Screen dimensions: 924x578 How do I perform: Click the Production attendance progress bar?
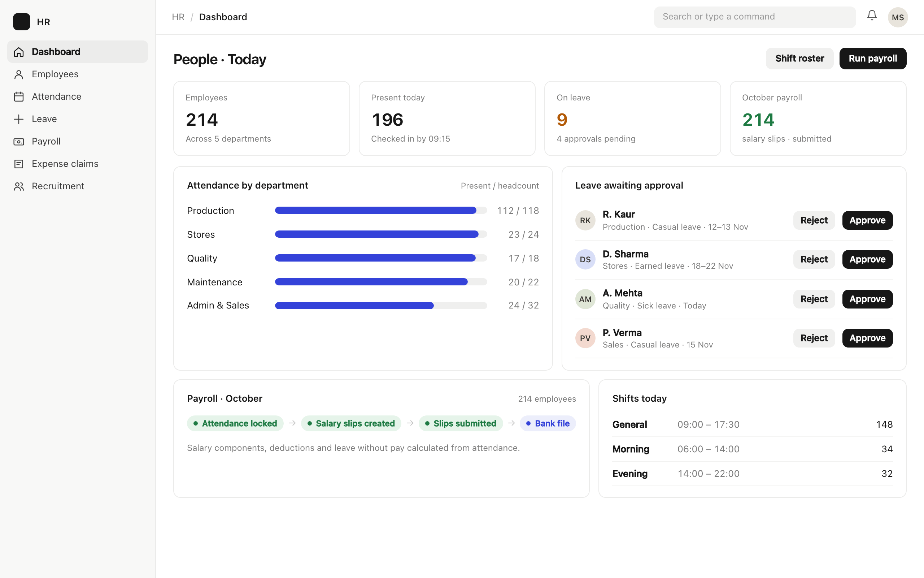coord(381,211)
